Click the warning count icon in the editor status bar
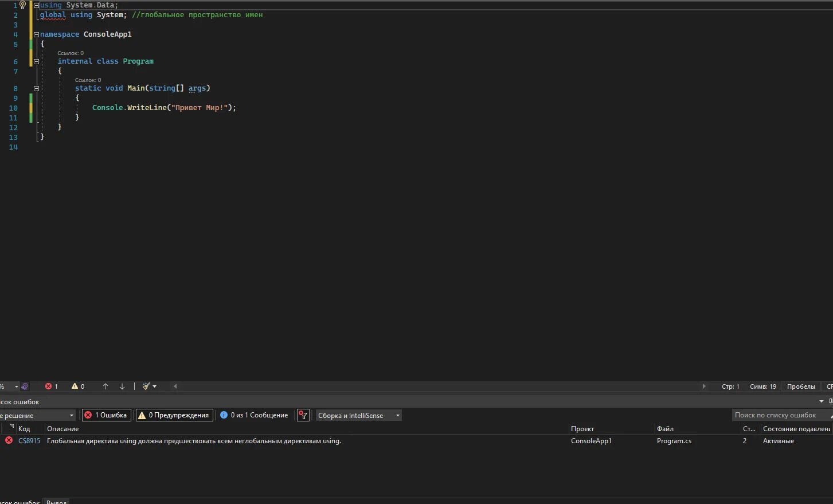 [x=75, y=386]
